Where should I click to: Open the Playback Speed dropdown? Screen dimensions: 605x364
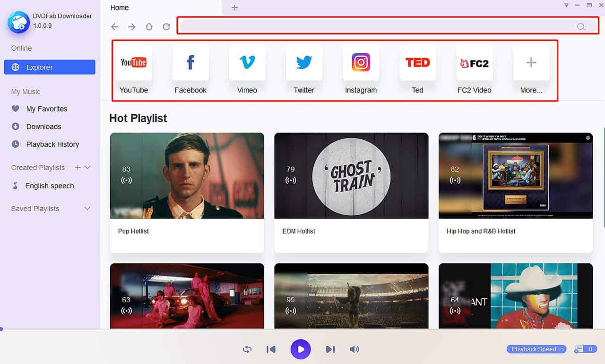click(536, 349)
